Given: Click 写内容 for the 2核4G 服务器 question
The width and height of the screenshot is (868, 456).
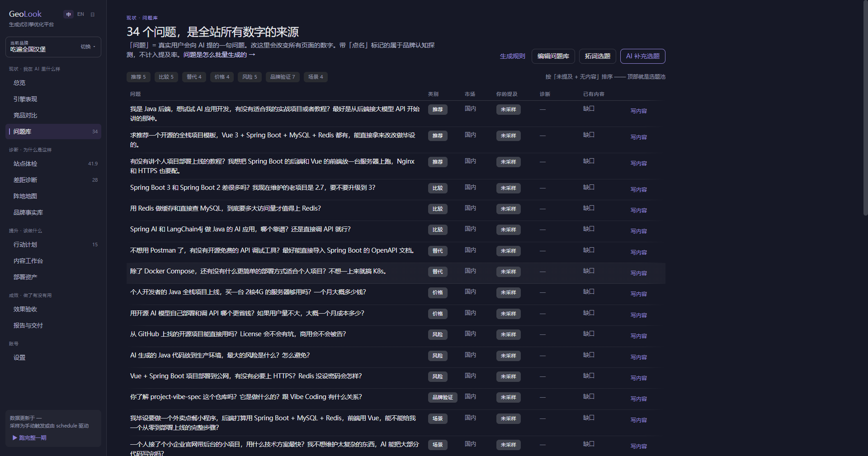Looking at the screenshot, I should click(x=638, y=294).
